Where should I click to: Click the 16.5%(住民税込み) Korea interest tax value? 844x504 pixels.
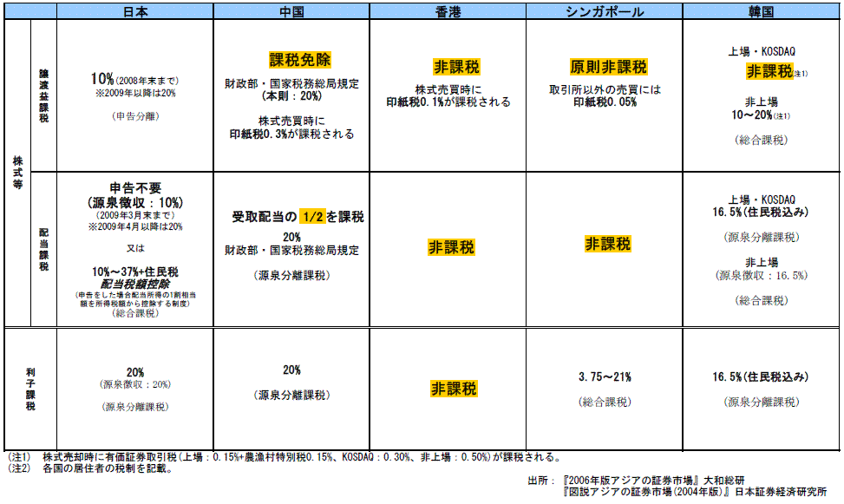(761, 377)
